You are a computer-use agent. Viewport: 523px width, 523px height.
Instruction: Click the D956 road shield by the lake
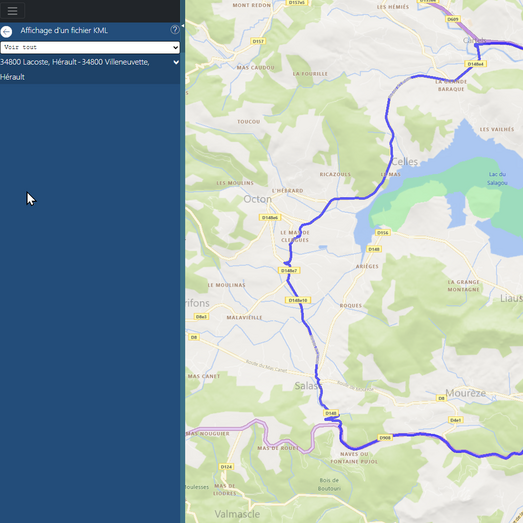click(x=383, y=232)
